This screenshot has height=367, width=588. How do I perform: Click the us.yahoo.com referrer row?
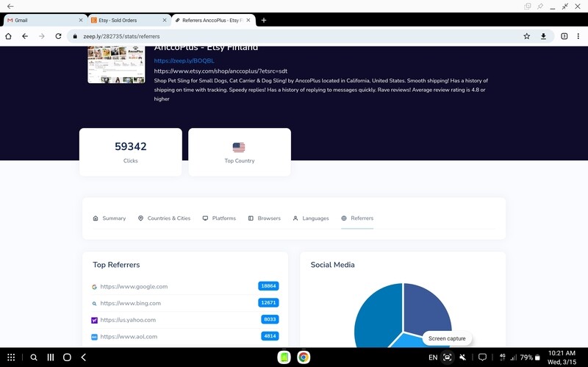185,320
